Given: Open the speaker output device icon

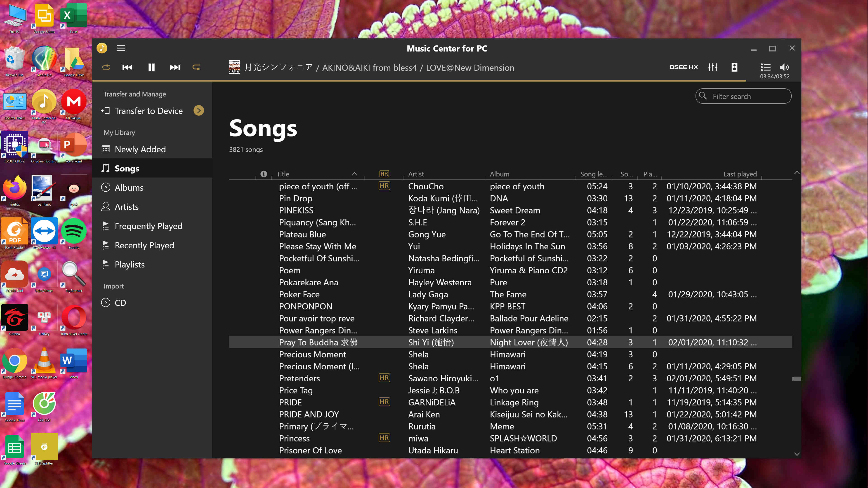Looking at the screenshot, I should click(x=734, y=67).
